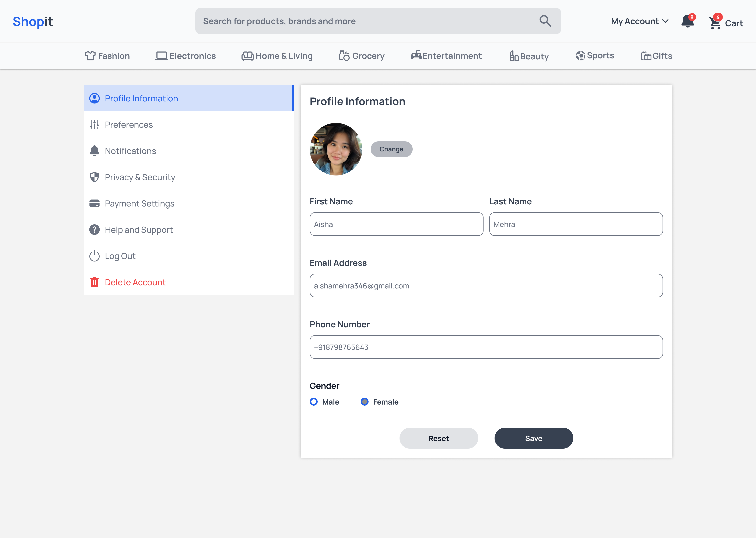Click the Electronics laptop icon
Viewport: 756px width, 538px height.
162,56
